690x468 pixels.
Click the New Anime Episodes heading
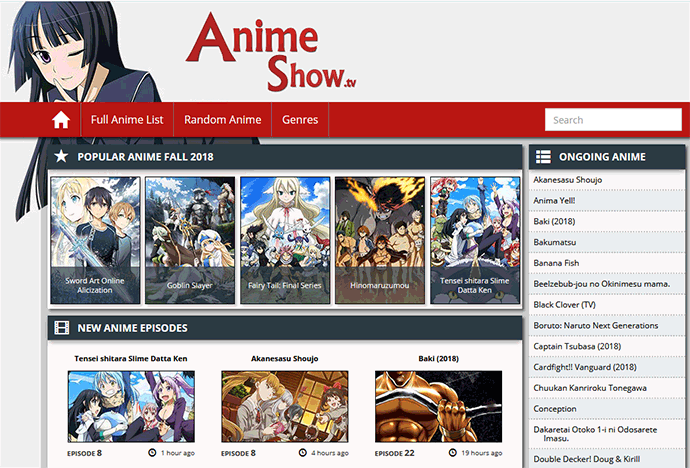132,328
